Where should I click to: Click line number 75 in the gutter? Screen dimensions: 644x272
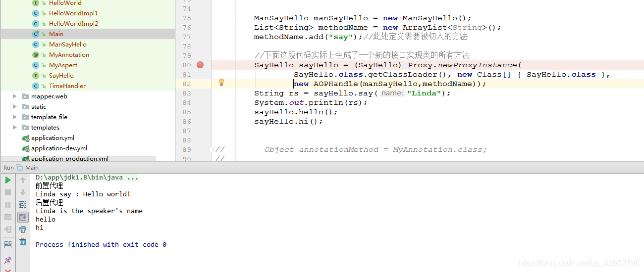tap(187, 18)
